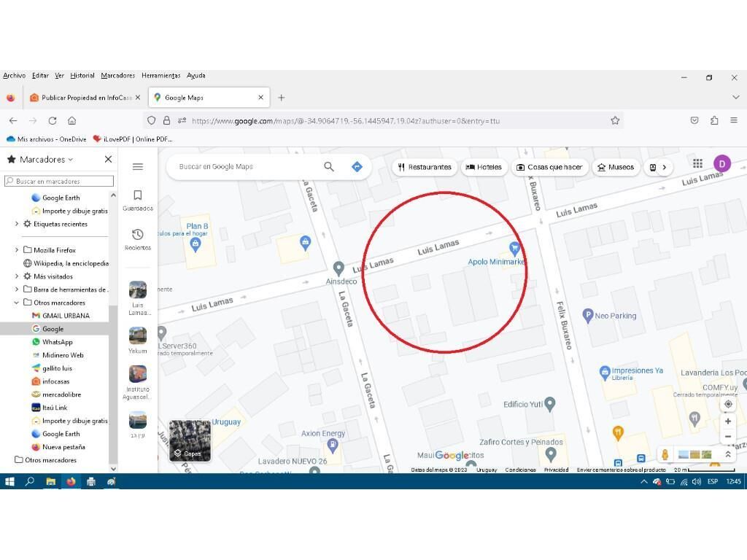Select the Apolo Minimarket map pin

514,248
